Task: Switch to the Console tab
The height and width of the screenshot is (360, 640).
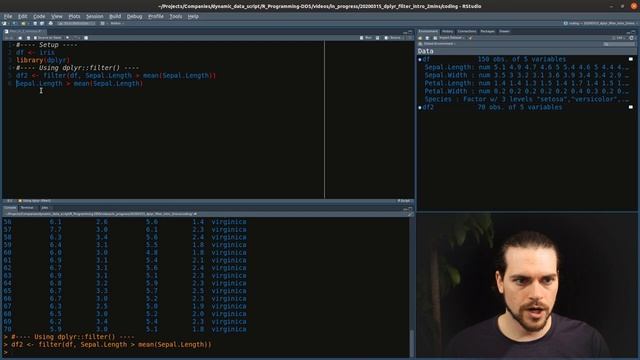Action: click(x=10, y=208)
